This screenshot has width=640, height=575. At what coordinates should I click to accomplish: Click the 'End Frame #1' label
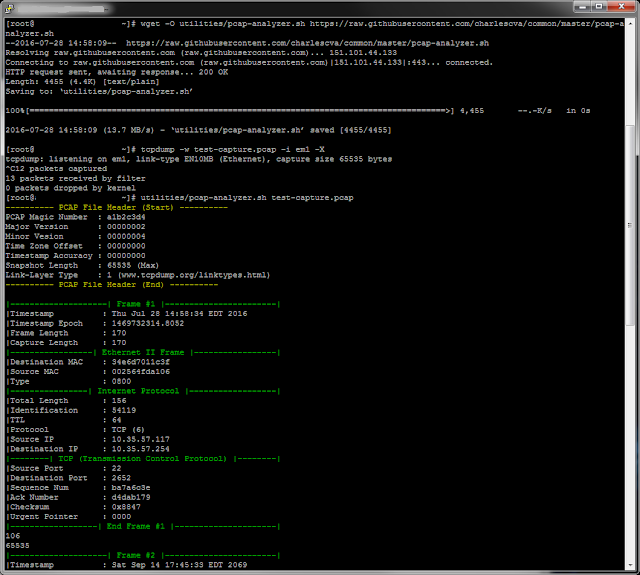[x=136, y=527]
